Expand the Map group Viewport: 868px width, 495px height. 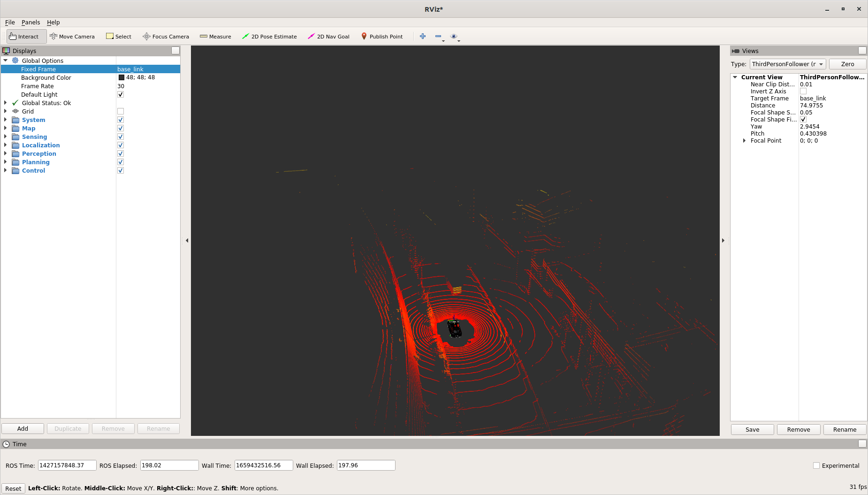(6, 128)
